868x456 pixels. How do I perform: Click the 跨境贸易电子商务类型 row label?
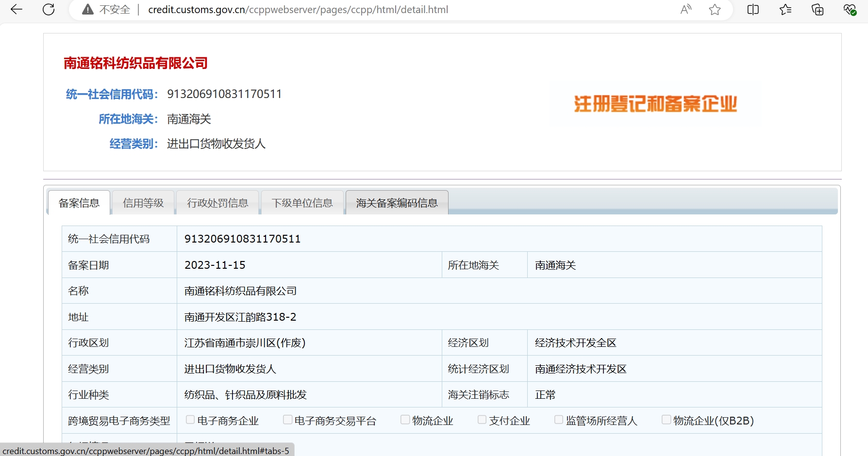point(119,421)
